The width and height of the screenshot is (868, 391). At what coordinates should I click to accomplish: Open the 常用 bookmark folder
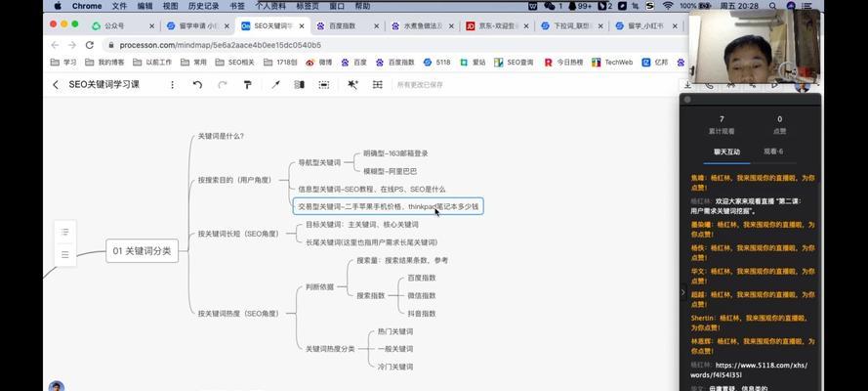click(193, 63)
